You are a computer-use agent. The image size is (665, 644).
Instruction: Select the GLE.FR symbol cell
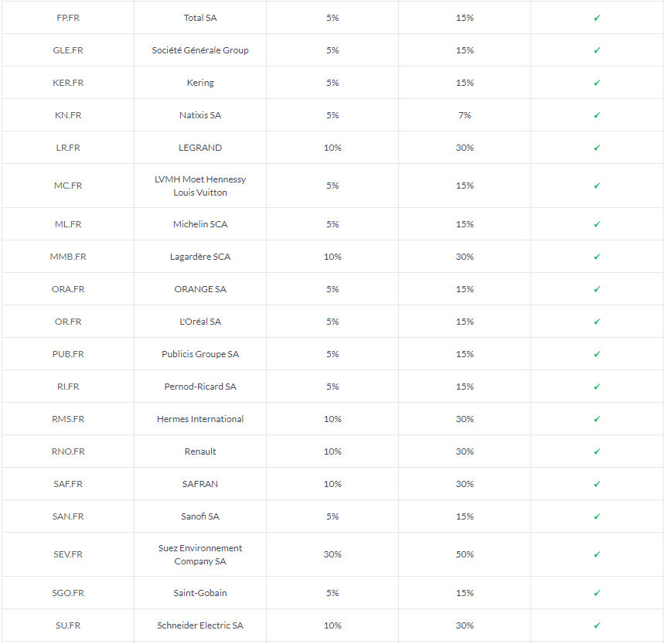[68, 50]
